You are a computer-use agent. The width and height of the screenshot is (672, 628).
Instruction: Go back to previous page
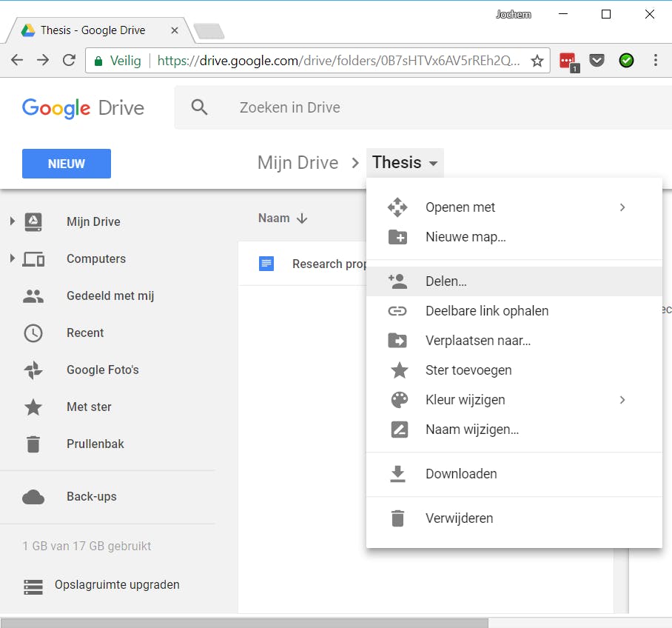click(17, 60)
